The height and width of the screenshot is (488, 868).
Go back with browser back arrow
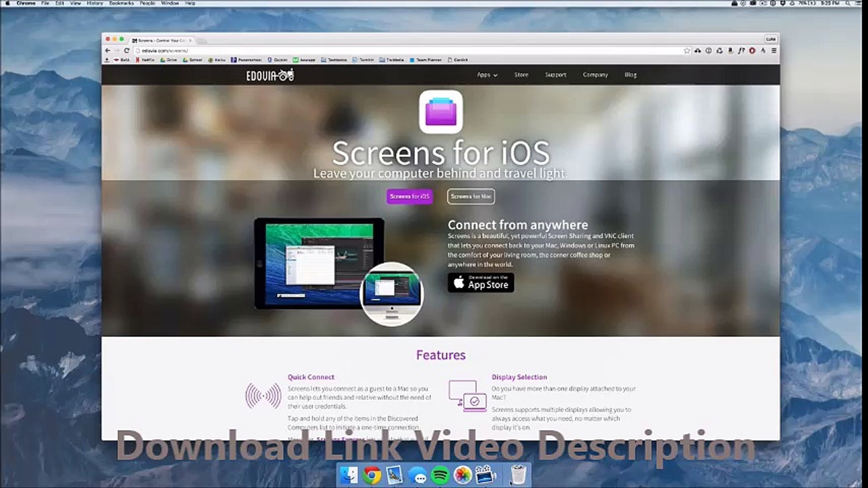(x=108, y=51)
